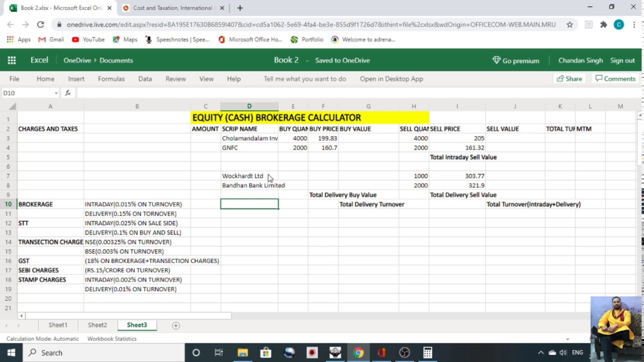
Task: Open the Chrome extensions puzzle icon
Action: [604, 24]
